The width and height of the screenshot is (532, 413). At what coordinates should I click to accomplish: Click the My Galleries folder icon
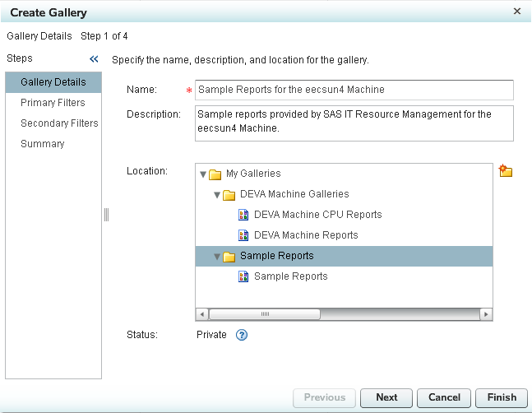point(215,174)
